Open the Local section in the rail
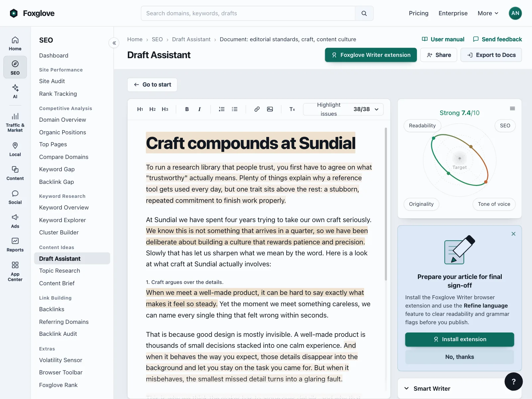Image resolution: width=532 pixels, height=399 pixels. coord(15,149)
